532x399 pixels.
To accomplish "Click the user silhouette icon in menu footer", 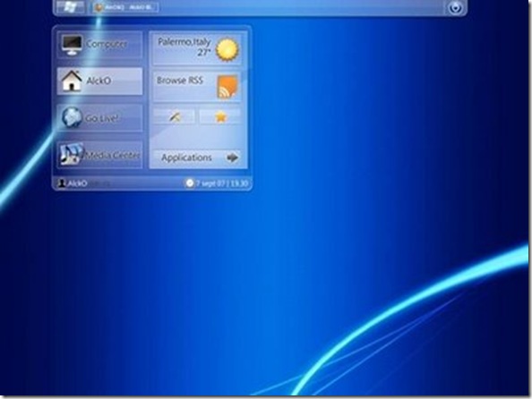I will click(62, 183).
